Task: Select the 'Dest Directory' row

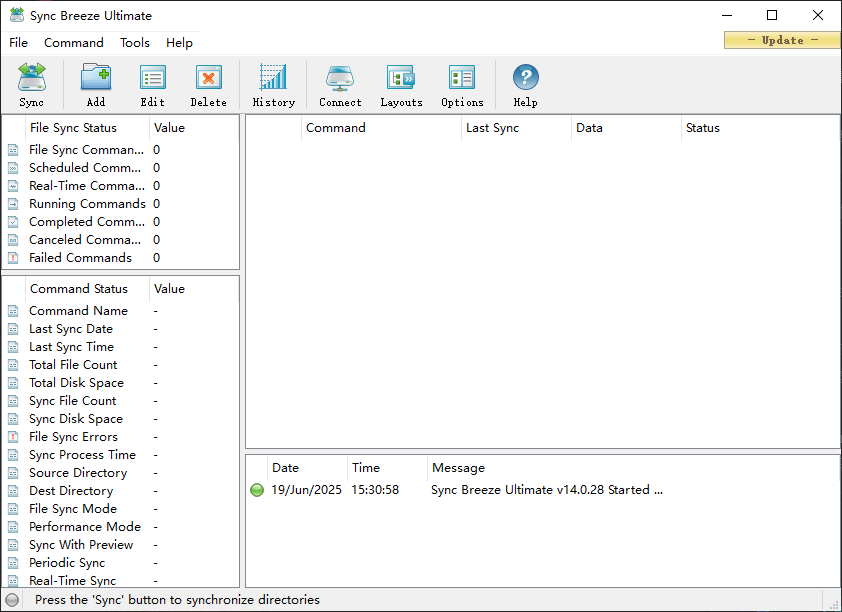Action: click(121, 491)
